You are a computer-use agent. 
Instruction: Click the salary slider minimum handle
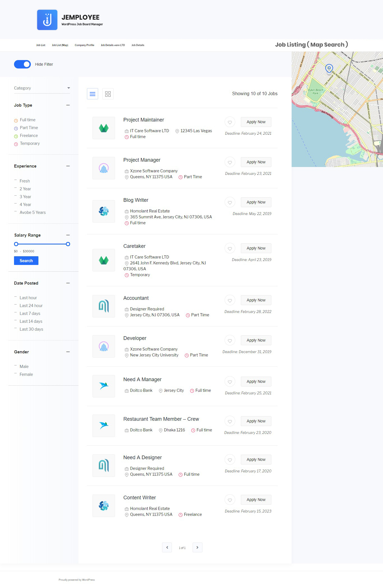16,244
